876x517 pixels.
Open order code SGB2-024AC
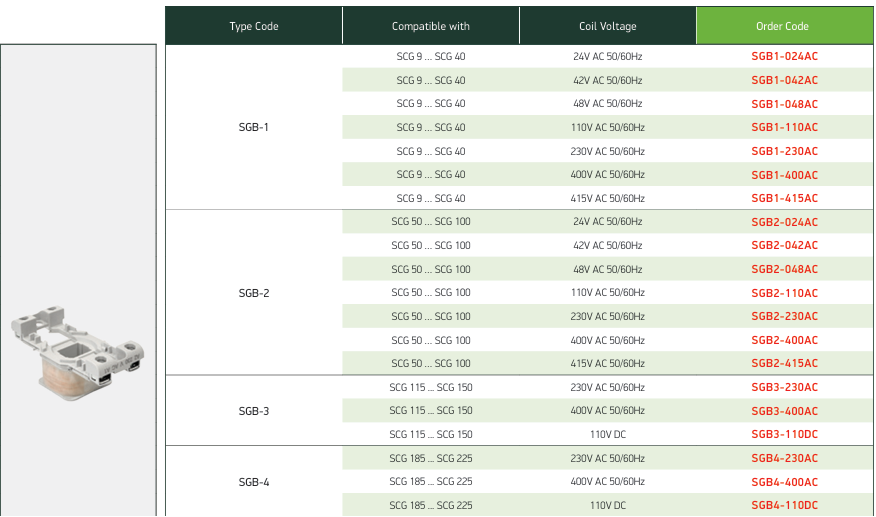(784, 222)
